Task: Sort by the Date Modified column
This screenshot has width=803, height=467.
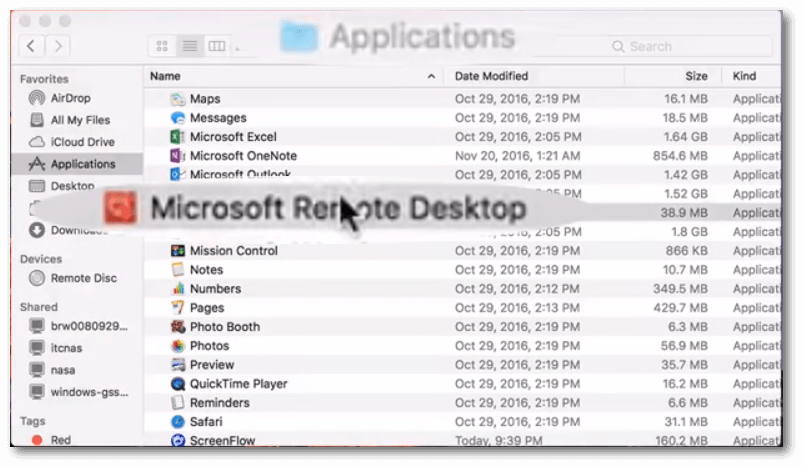Action: tap(534, 76)
